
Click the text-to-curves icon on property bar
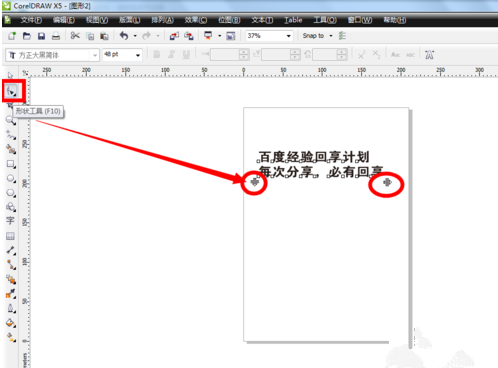429,55
